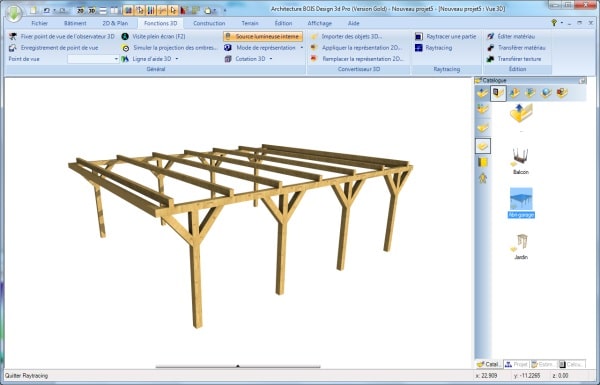Screen dimensions: 600x385
Task: Toggle Source lumineuse interne
Action: pos(263,36)
